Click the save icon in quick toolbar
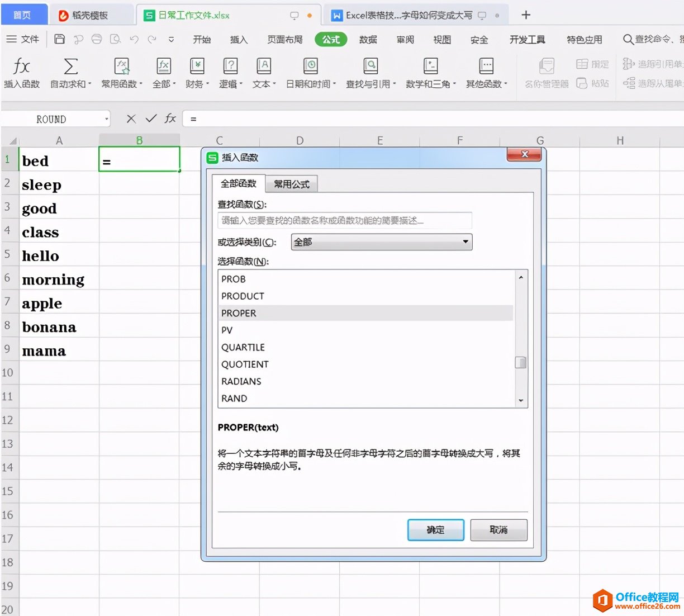 60,39
